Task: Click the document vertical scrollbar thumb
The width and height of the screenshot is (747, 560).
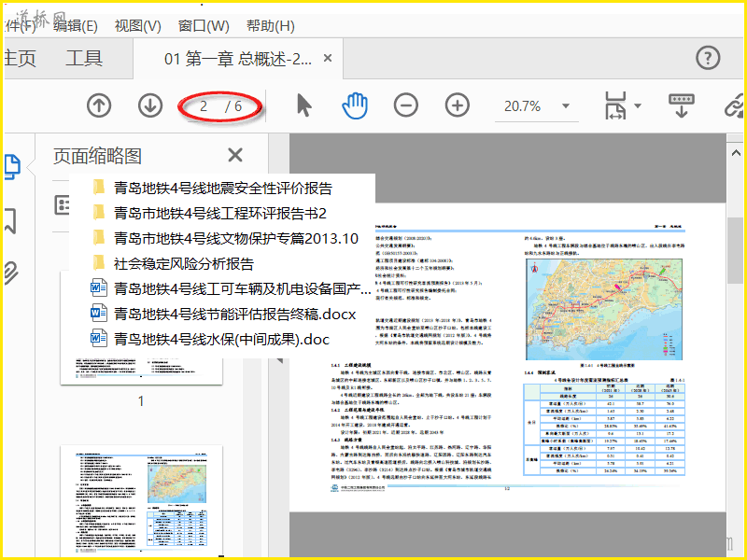Action: 736,250
